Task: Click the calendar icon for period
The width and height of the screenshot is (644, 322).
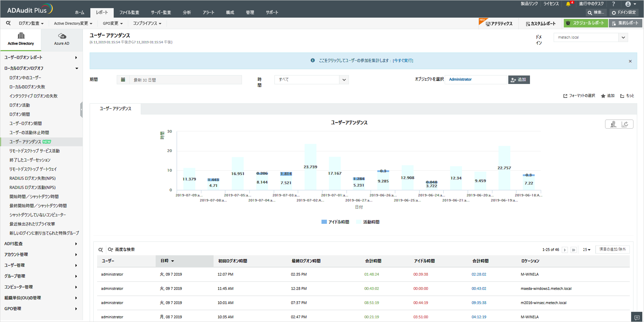Action: pyautogui.click(x=123, y=80)
